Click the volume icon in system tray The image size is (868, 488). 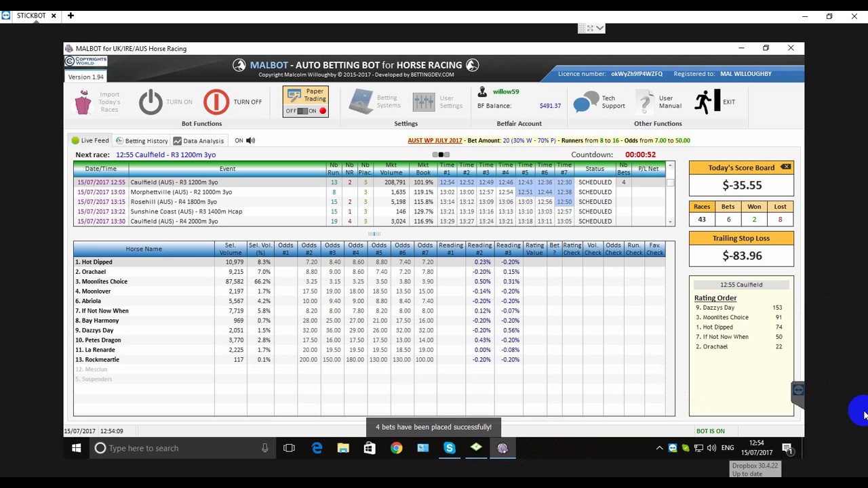(x=711, y=448)
